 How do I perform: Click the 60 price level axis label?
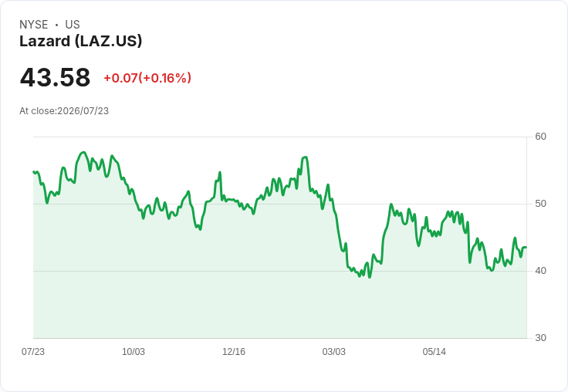(540, 137)
